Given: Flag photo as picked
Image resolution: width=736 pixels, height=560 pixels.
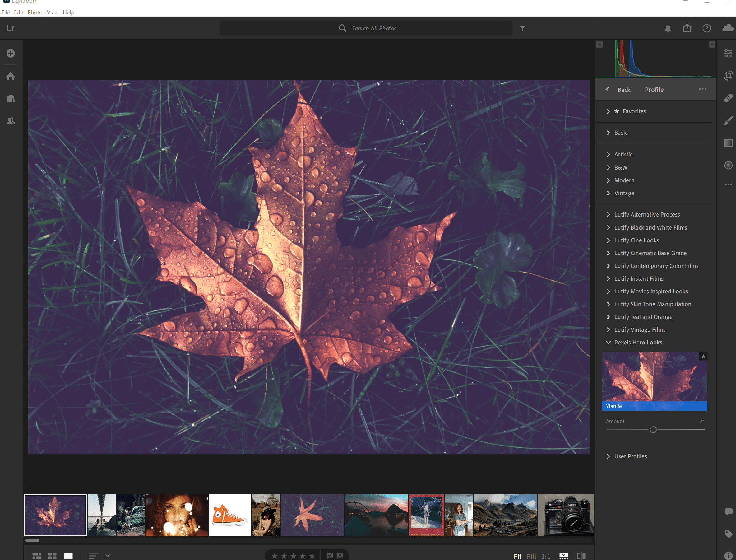Looking at the screenshot, I should pyautogui.click(x=330, y=555).
